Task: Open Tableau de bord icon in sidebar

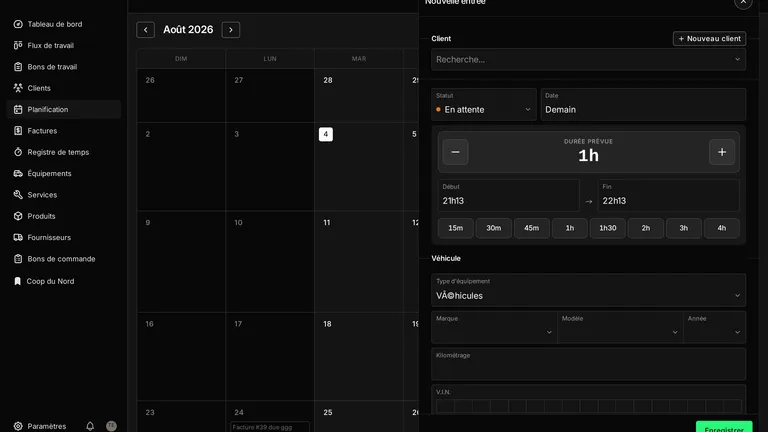Action: 18,24
